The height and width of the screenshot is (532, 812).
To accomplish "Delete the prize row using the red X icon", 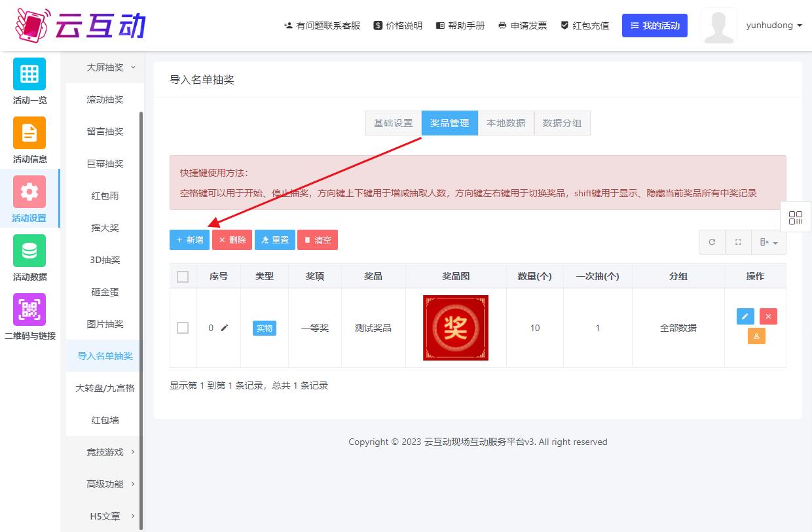I will point(768,316).
